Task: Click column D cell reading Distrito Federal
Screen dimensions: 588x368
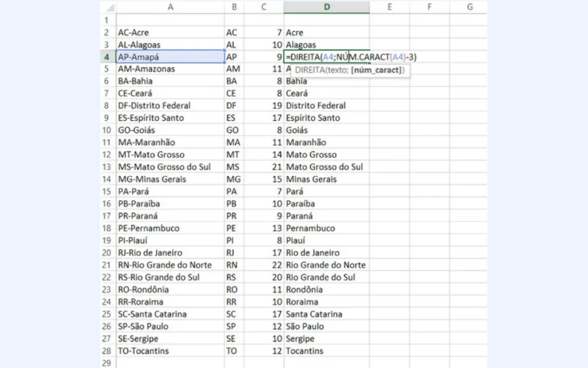Action: 327,106
